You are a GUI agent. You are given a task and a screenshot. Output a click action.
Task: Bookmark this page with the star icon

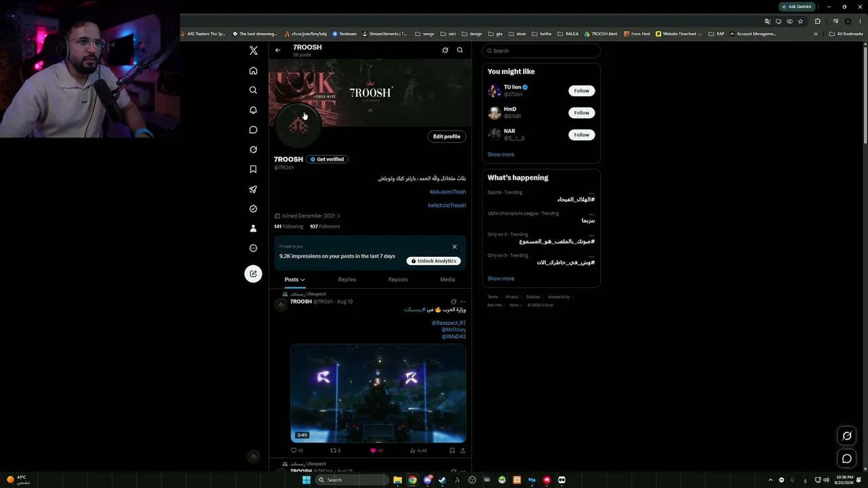(x=800, y=21)
